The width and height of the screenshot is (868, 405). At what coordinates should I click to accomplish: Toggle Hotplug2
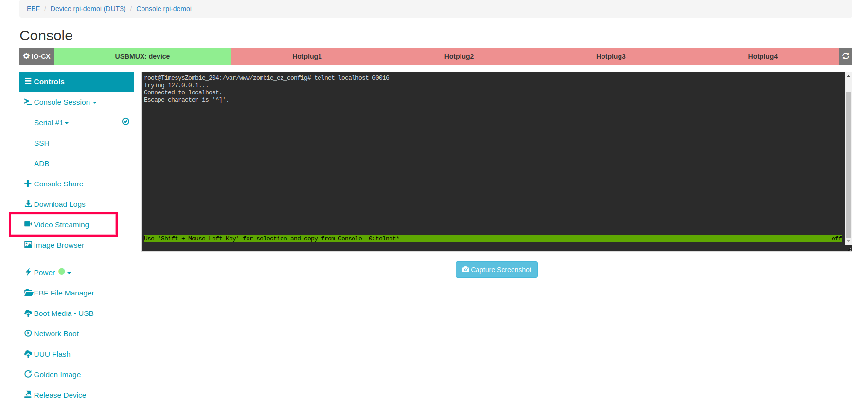coord(459,56)
